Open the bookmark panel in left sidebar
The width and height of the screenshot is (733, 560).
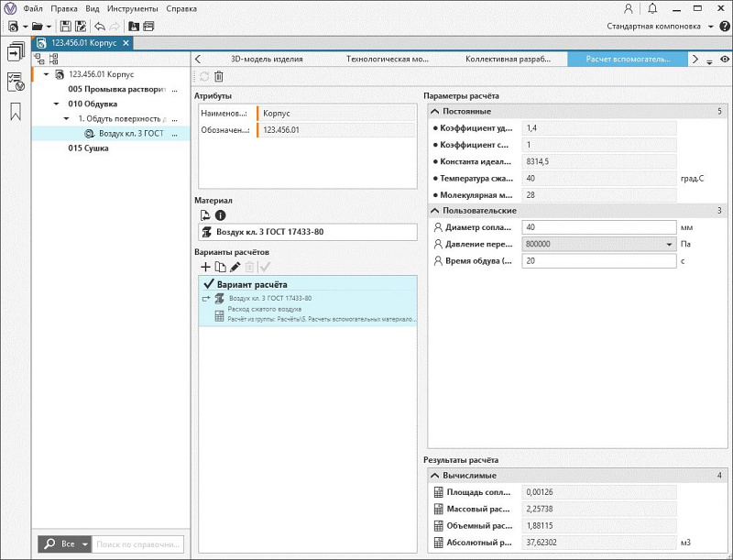click(16, 112)
